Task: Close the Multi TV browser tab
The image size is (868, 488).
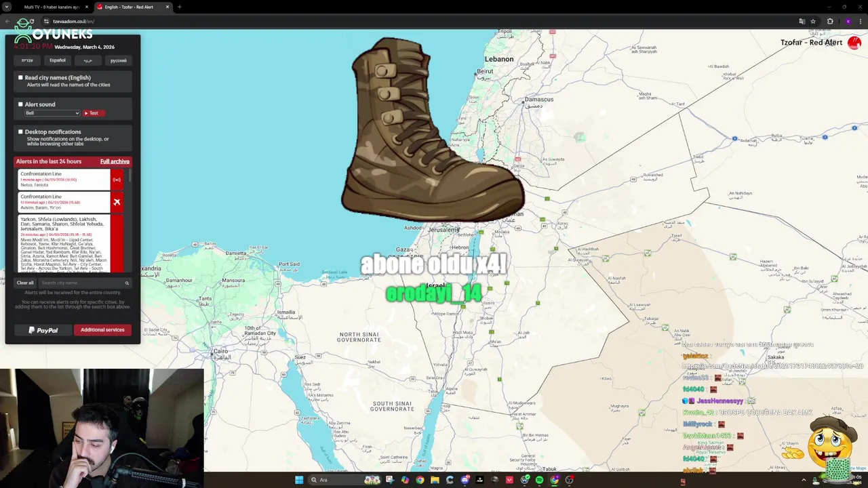Action: (86, 7)
